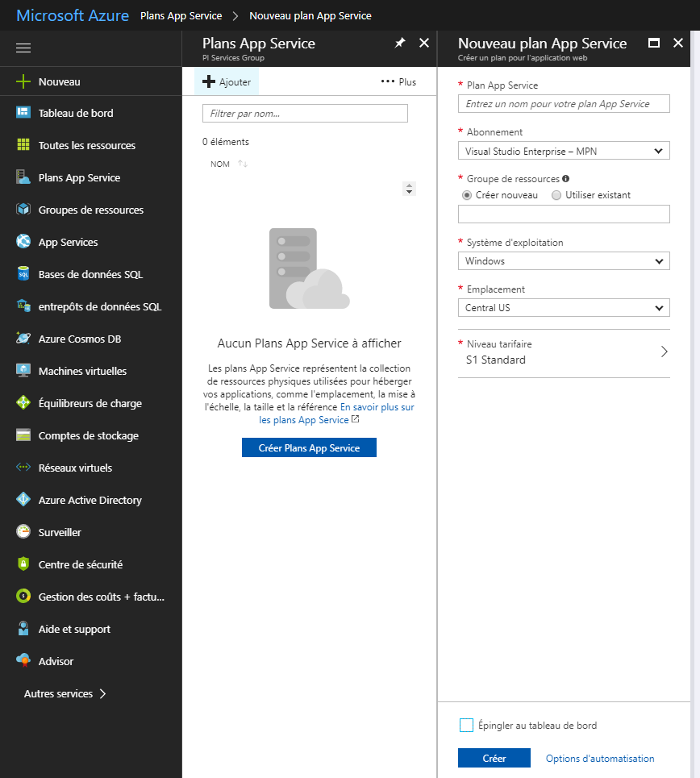Open the Surveiller gauge icon
The height and width of the screenshot is (778, 700).
(x=23, y=532)
